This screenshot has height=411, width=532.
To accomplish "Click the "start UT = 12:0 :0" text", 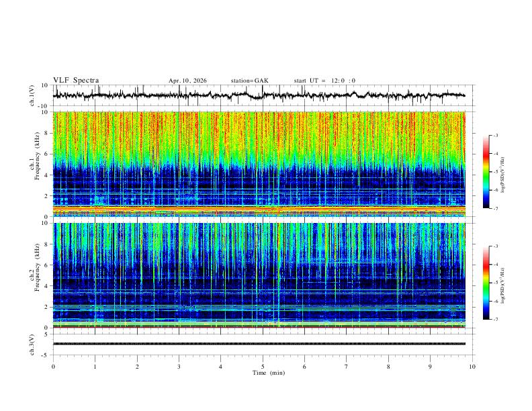I will click(324, 81).
